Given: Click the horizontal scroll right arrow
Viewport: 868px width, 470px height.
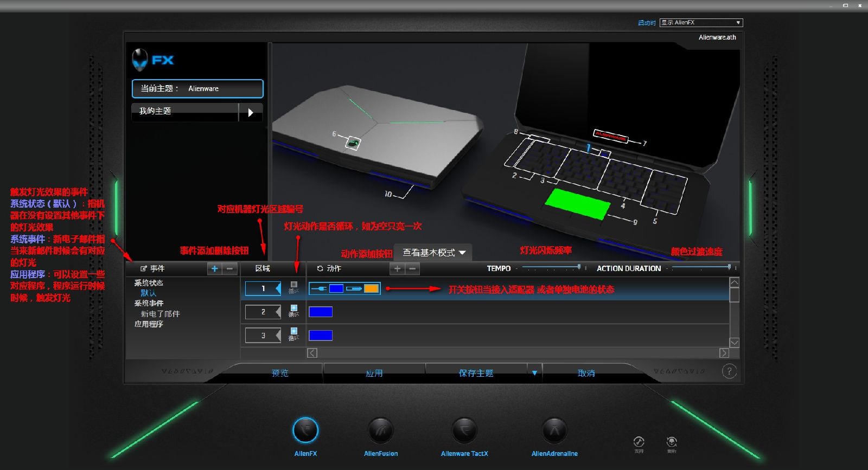Looking at the screenshot, I should [724, 353].
